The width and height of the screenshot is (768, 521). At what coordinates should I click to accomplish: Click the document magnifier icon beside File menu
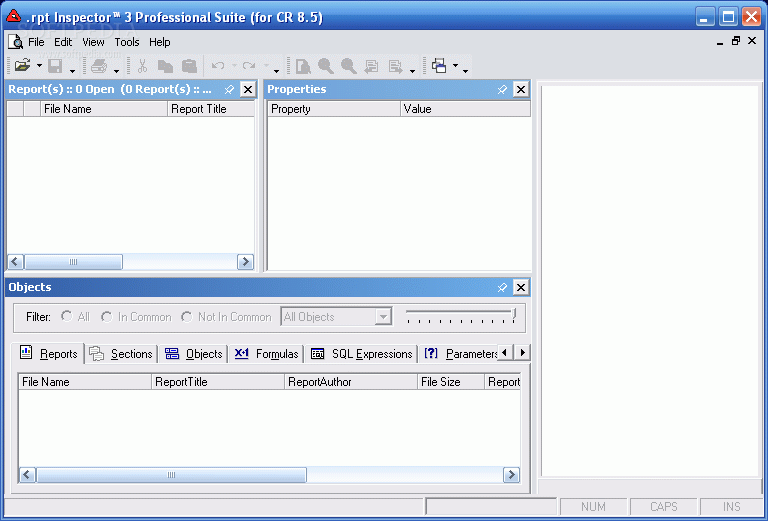16,42
